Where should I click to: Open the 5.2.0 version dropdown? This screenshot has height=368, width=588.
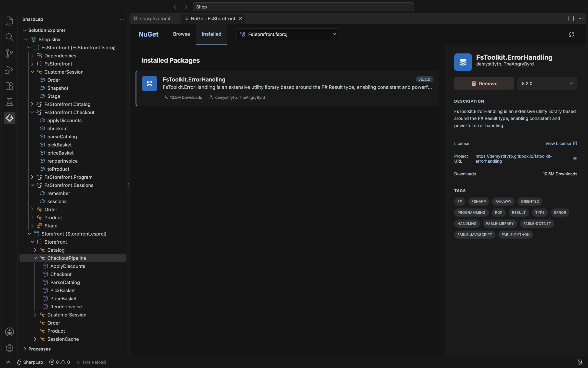click(547, 84)
